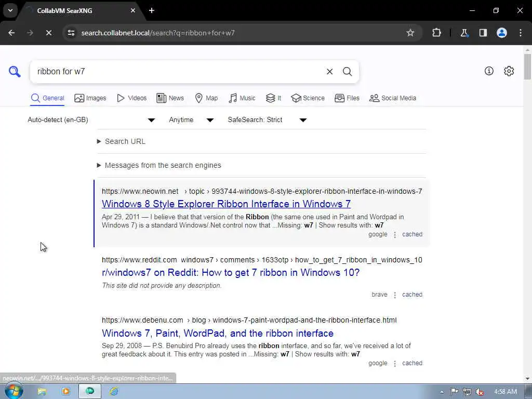Open cached version of debenu result
Image resolution: width=532 pixels, height=399 pixels.
click(412, 363)
